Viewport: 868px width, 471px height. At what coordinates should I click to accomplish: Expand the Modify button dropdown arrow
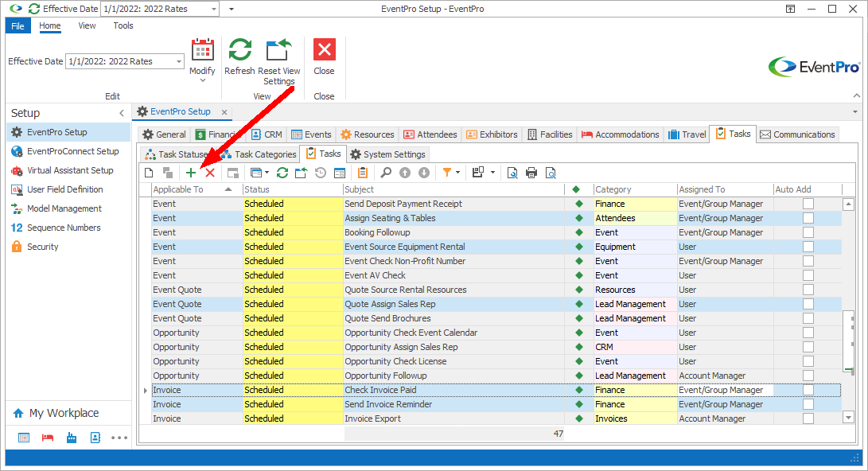pos(203,81)
